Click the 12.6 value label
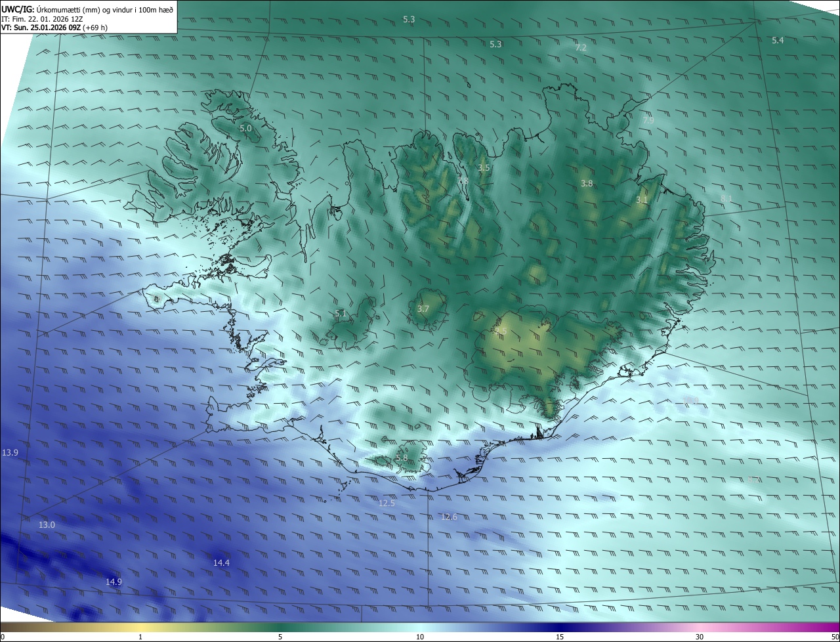The width and height of the screenshot is (840, 642). 449,517
